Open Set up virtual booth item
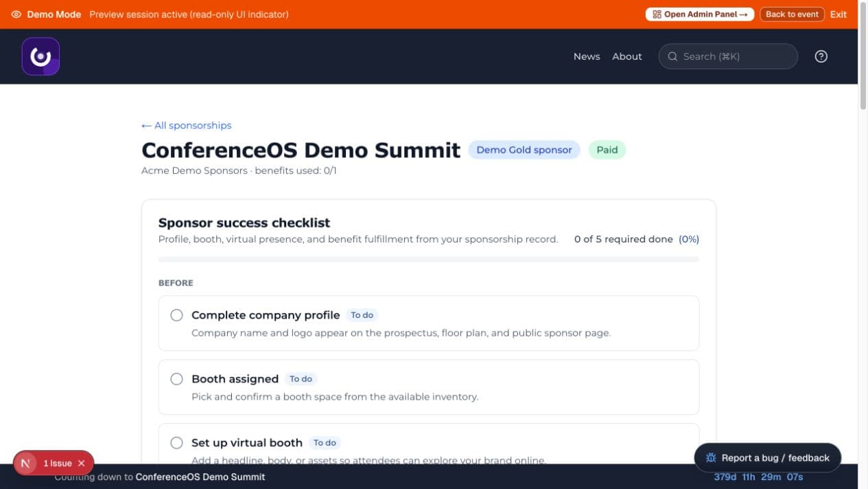Image resolution: width=868 pixels, height=489 pixels. coord(429,444)
